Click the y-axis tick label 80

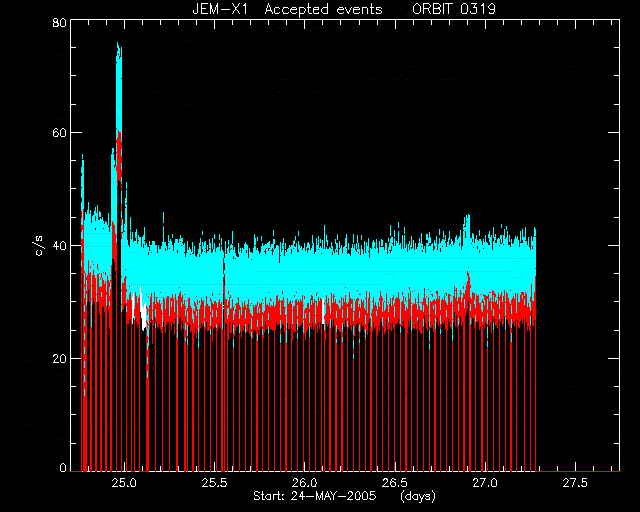point(59,22)
